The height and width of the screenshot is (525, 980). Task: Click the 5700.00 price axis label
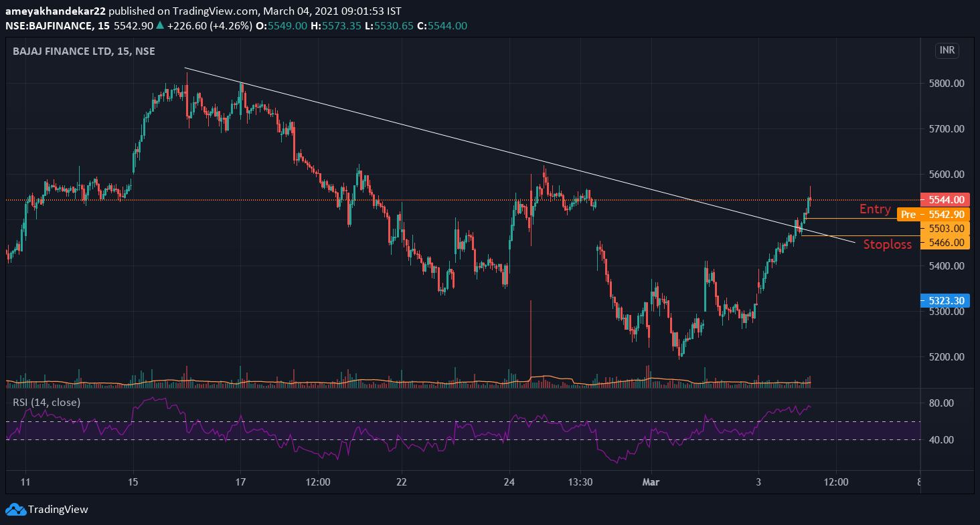coord(945,128)
